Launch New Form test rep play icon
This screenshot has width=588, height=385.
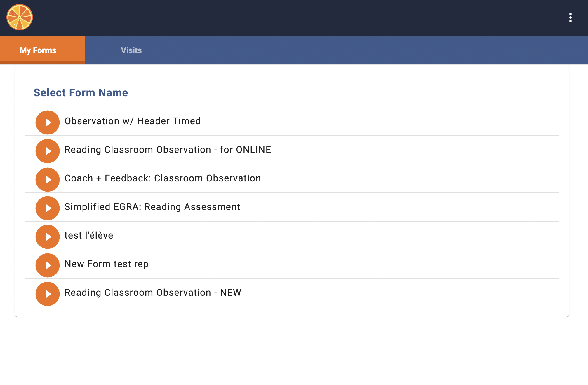tap(48, 265)
